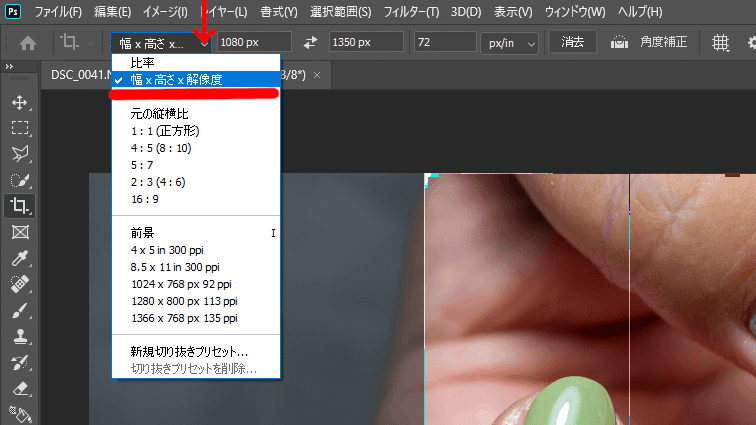The height and width of the screenshot is (425, 756).
Task: Choose the 1 : 1 (正方形) ratio
Action: tap(196, 131)
